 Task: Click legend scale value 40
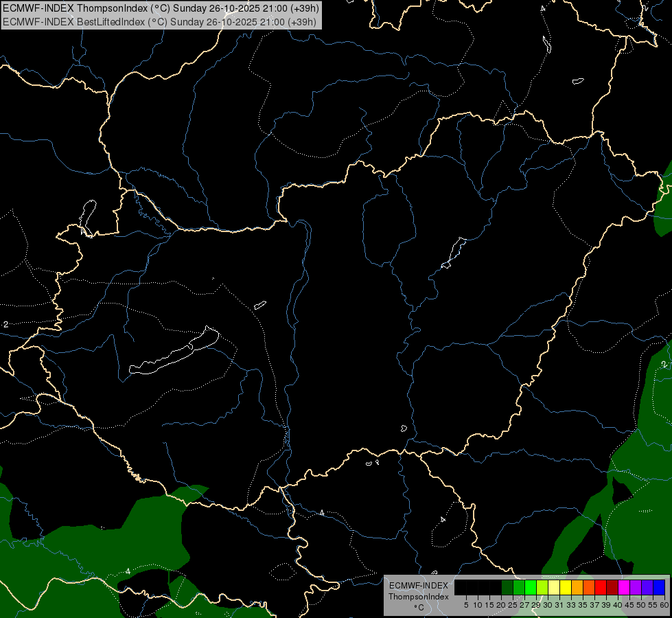pyautogui.click(x=618, y=605)
